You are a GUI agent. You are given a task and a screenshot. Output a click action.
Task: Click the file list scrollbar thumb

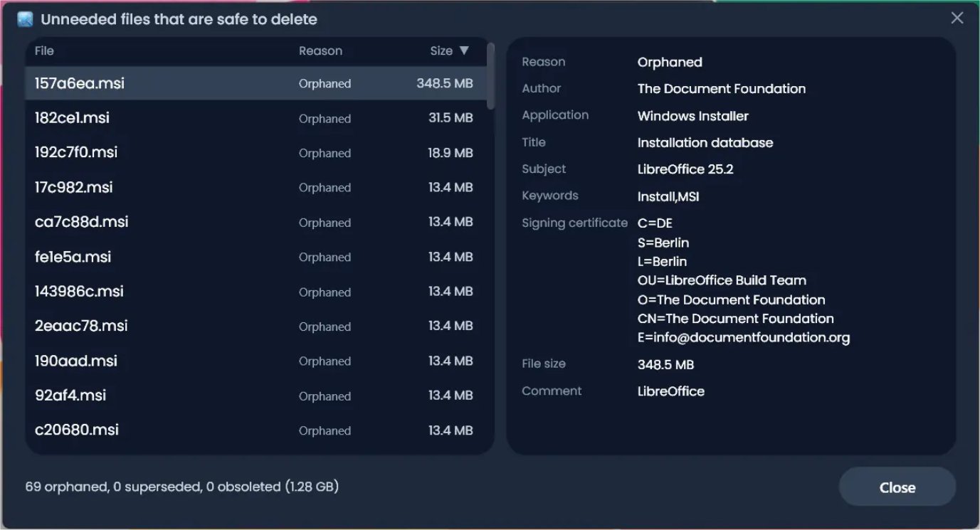[x=490, y=75]
